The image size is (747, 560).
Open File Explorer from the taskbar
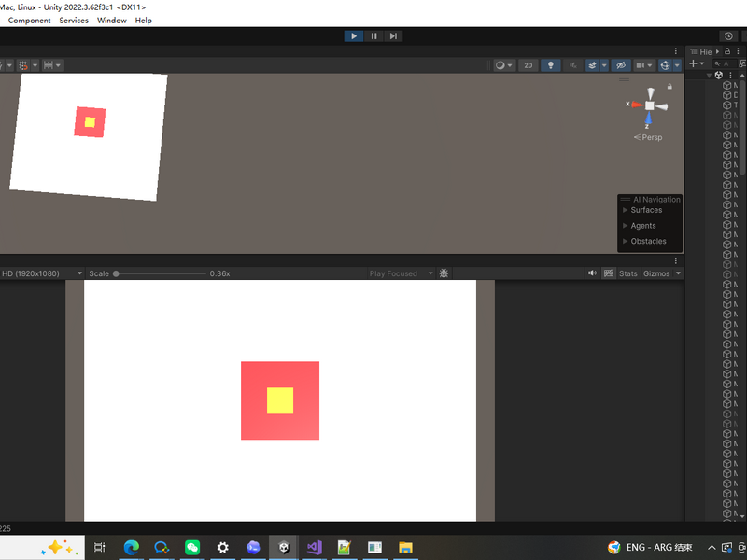(x=405, y=547)
